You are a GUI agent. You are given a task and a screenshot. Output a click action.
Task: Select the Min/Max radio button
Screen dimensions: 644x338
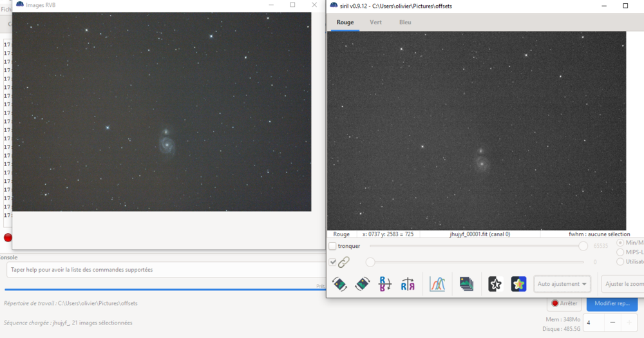pos(620,243)
